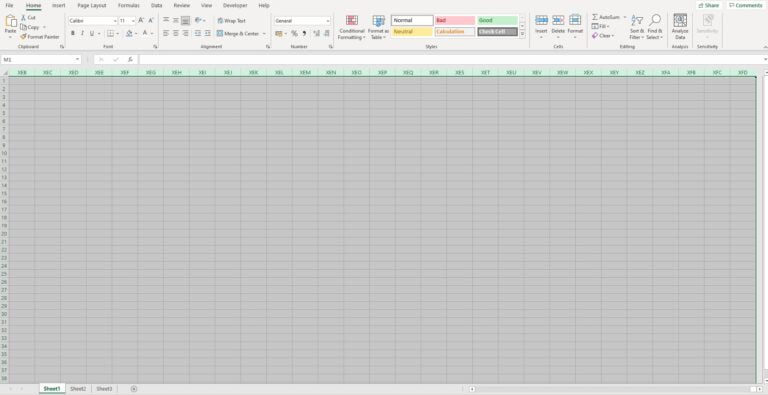This screenshot has height=395, width=768.
Task: Click Decrease Decimal icon
Action: point(327,33)
